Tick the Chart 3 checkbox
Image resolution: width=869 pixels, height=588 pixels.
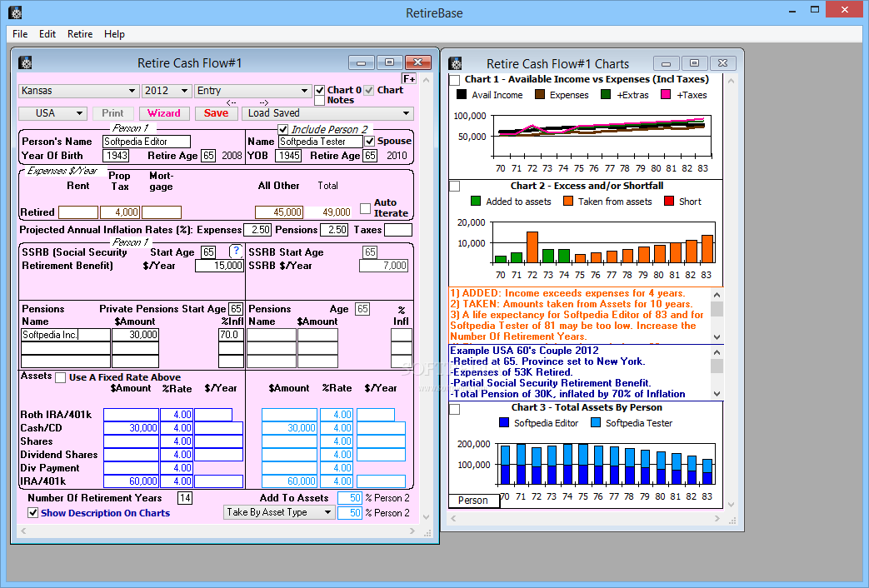coord(454,410)
